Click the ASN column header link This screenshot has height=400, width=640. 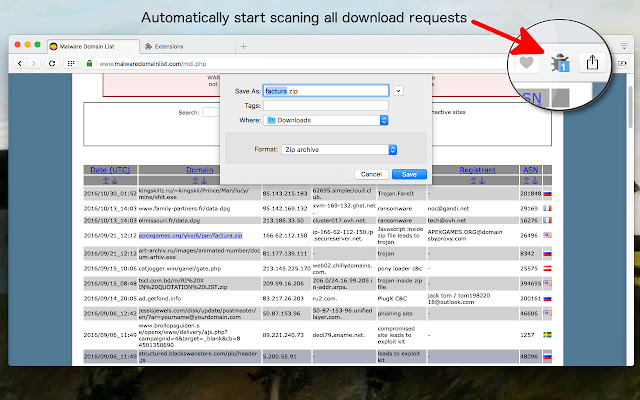[530, 170]
